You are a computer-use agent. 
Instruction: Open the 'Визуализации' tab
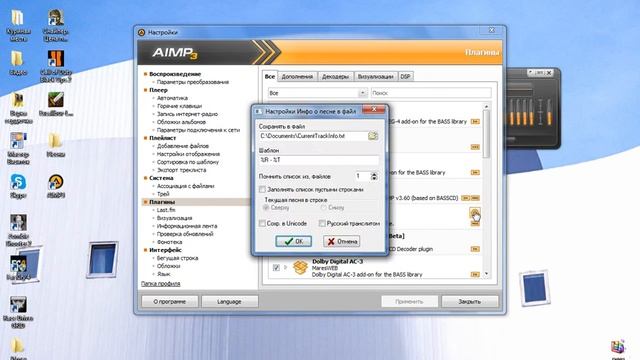coord(376,77)
